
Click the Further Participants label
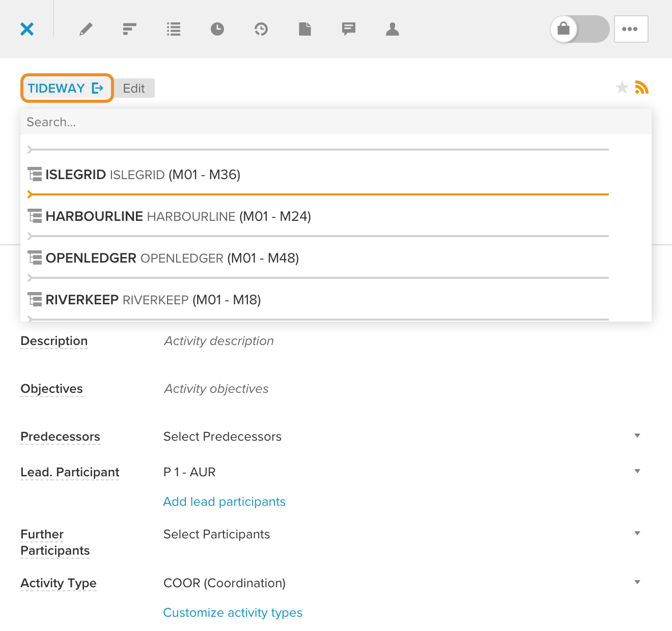(55, 542)
